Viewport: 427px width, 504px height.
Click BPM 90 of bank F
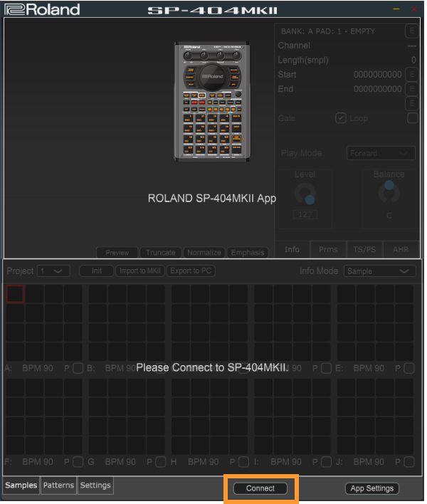[x=38, y=462]
